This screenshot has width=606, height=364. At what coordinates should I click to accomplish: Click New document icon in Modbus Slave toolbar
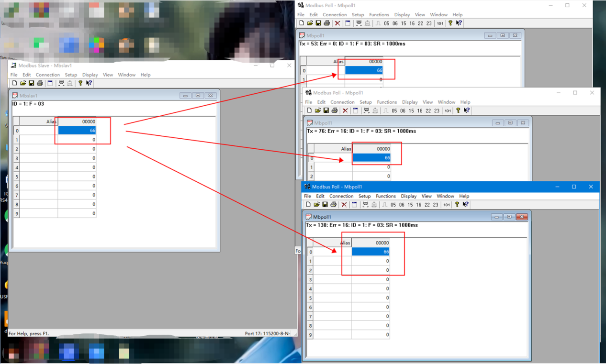coord(14,83)
